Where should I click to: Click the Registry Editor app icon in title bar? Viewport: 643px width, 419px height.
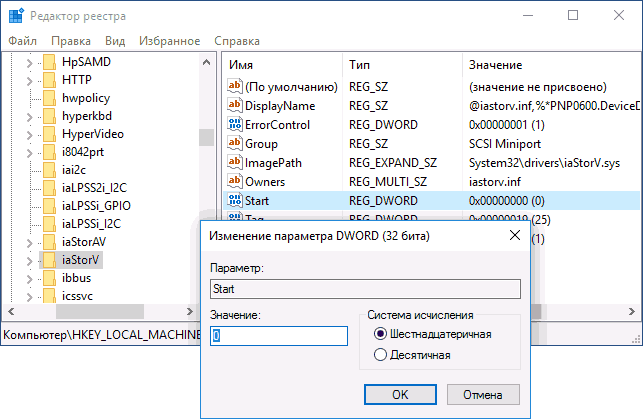15,16
